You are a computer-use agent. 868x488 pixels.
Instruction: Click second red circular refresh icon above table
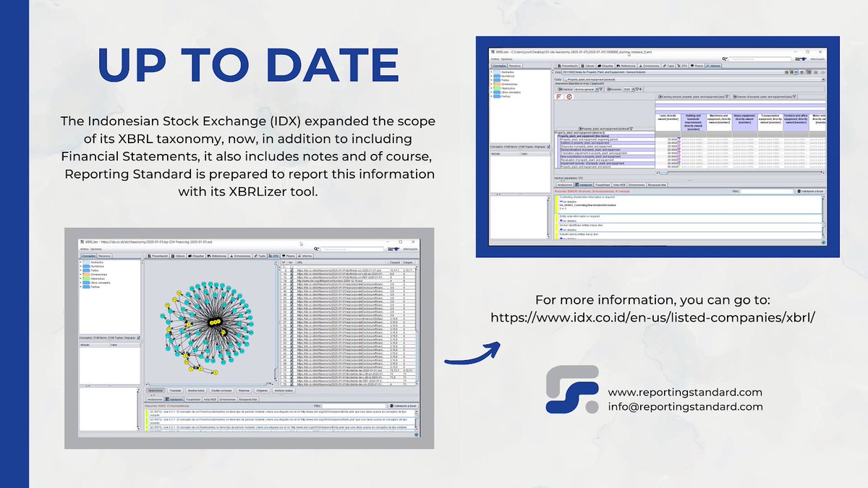(x=569, y=96)
